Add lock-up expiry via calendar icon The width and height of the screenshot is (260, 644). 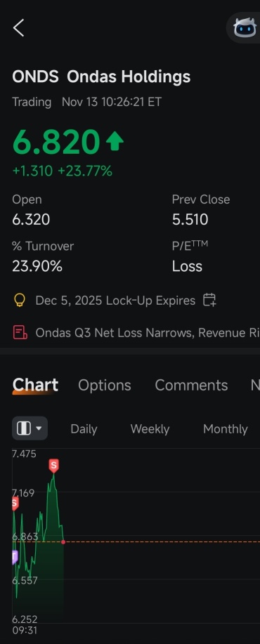point(209,301)
